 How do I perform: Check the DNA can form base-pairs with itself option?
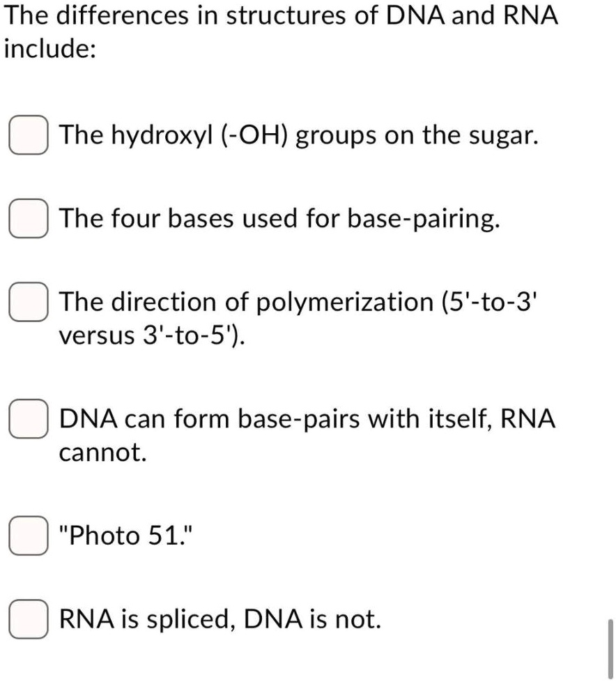28,420
